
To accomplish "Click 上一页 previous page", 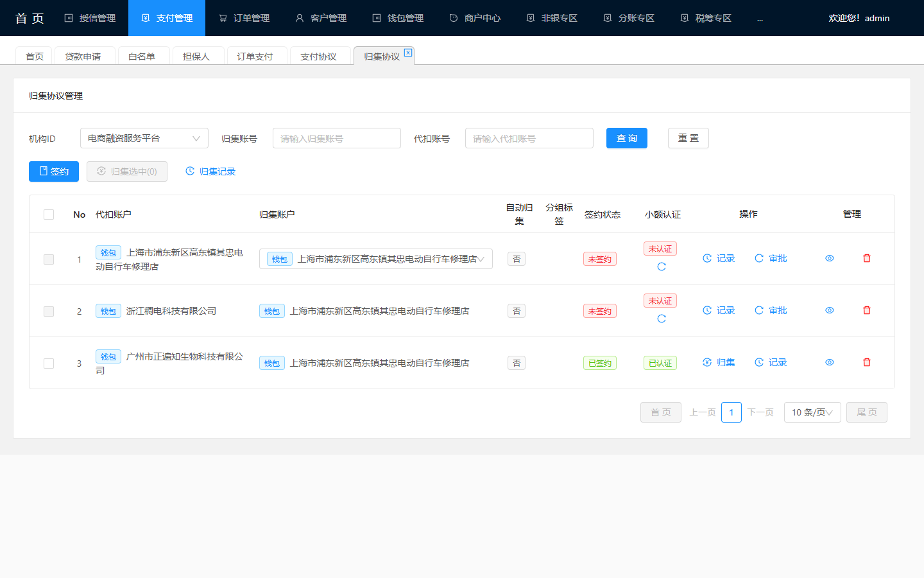I will point(703,412).
